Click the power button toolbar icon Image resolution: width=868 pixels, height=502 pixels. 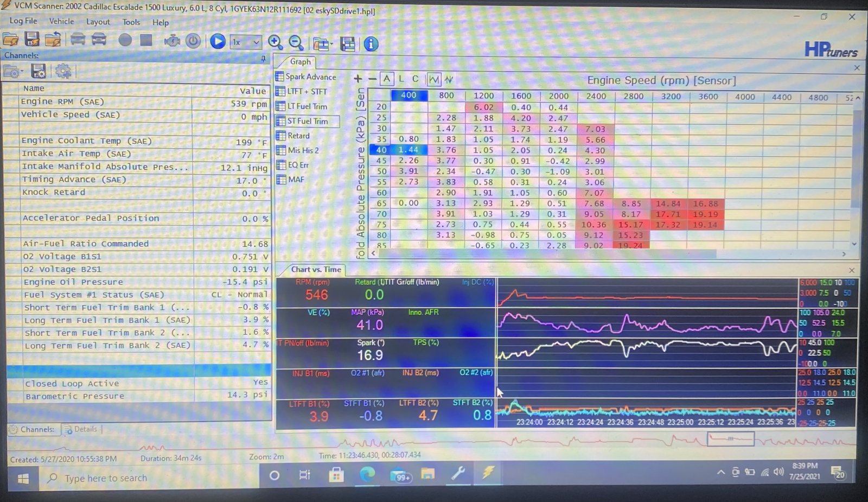pos(193,41)
